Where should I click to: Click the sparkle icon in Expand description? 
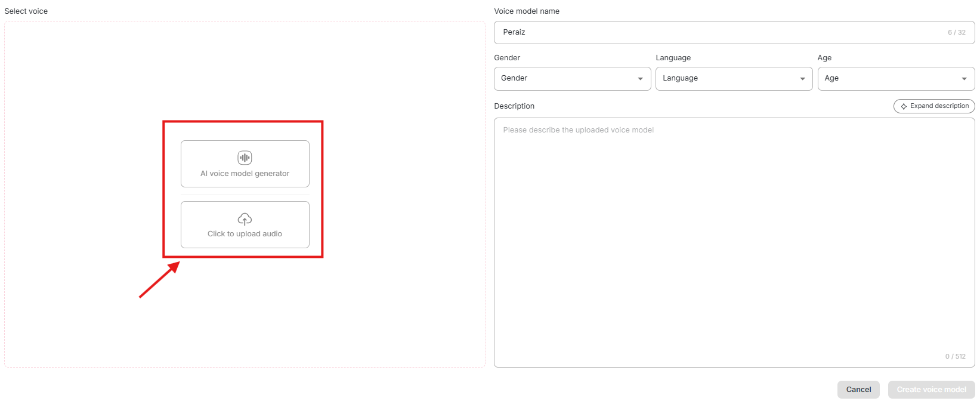904,106
